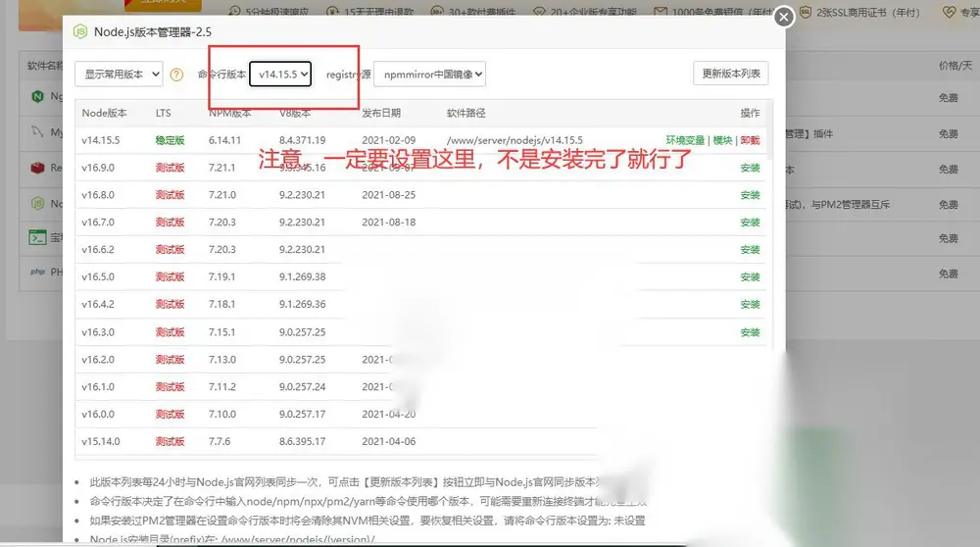The image size is (980, 547).
Task: Click 安装 for v16.5.0
Action: (750, 277)
